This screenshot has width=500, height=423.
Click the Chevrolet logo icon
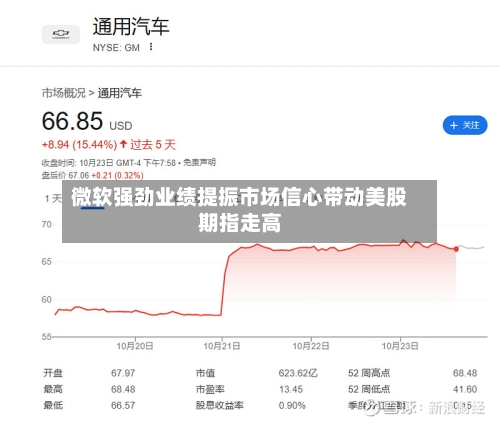61,34
